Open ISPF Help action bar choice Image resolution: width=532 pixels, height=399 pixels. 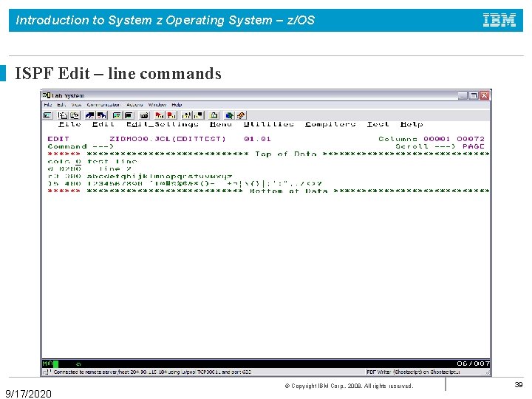[412, 124]
